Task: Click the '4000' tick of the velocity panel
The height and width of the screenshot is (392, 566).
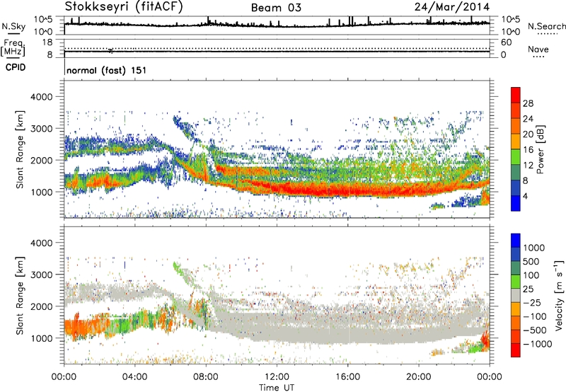Action: pos(41,243)
